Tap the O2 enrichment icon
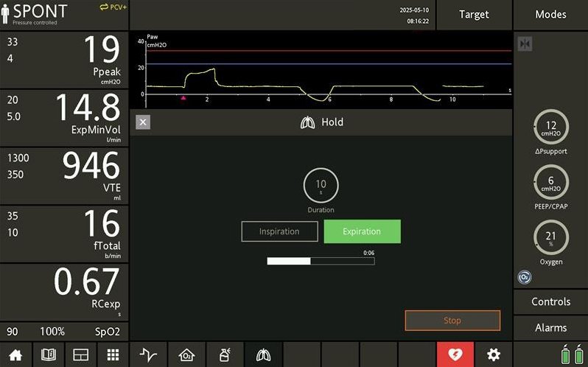Screen dimensions: 588x367 525,277
